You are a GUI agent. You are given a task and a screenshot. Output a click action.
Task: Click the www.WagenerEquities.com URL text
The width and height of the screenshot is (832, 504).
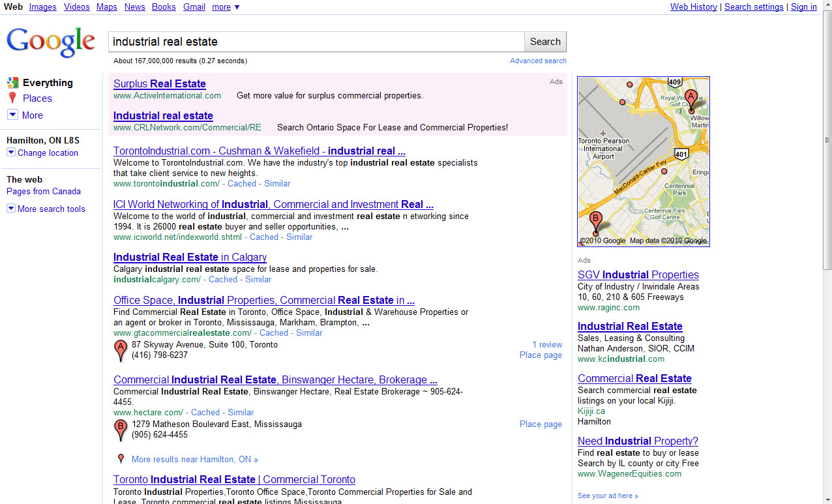(629, 473)
